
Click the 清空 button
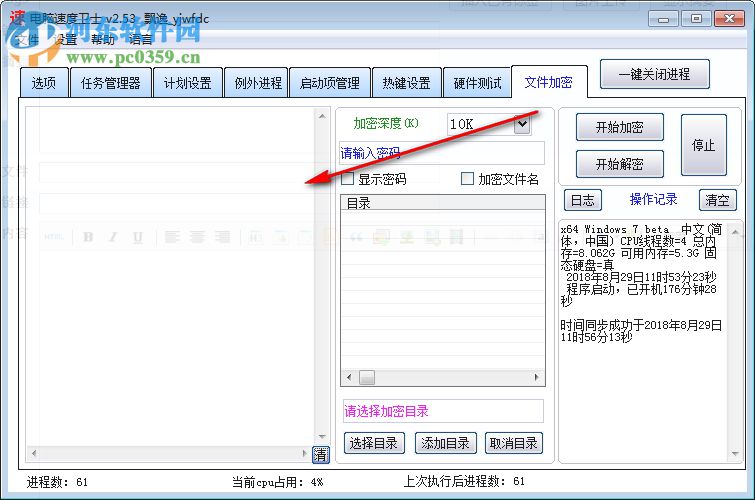(717, 200)
